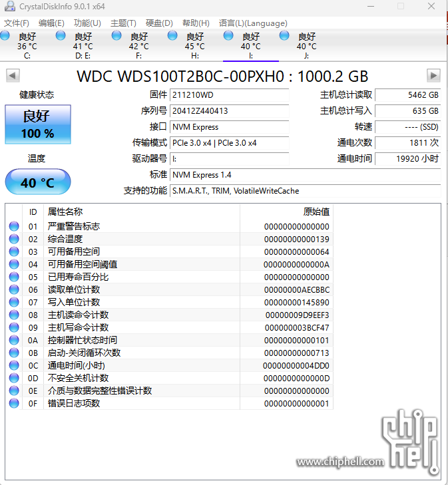
Task: Click the total host writes value 635 GB
Action: point(408,111)
